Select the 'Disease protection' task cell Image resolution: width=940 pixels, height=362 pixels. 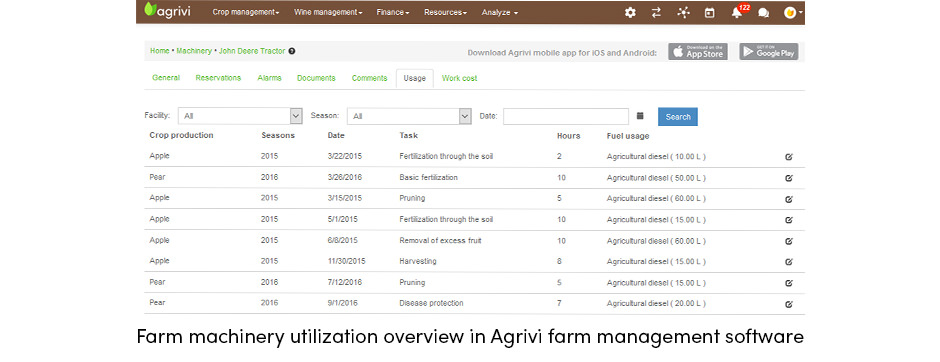(431, 303)
